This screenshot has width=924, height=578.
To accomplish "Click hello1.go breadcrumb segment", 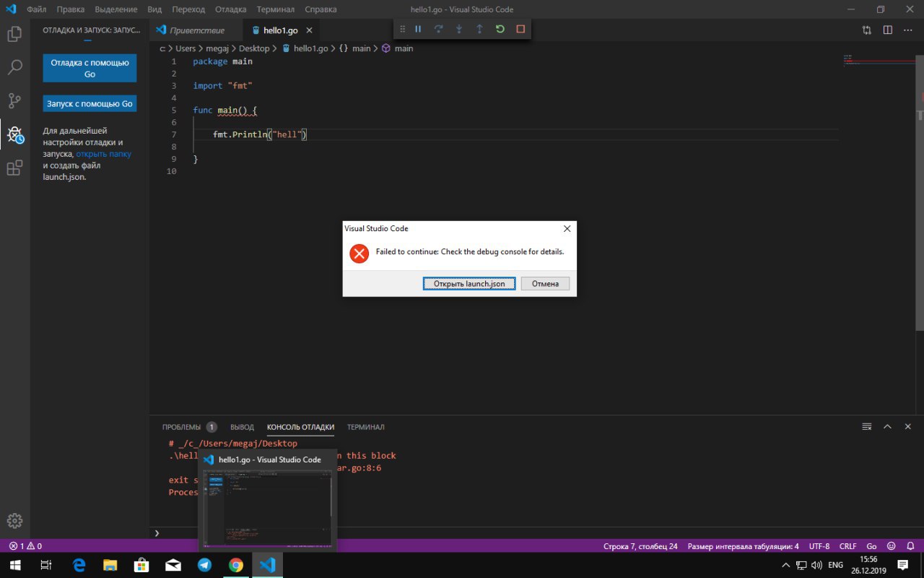I will (305, 48).
